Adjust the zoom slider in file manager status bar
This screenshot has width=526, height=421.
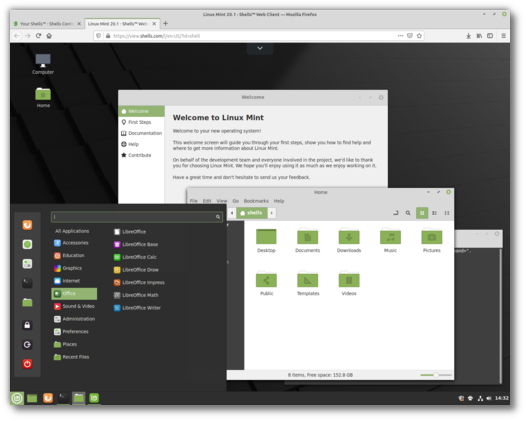pyautogui.click(x=436, y=375)
